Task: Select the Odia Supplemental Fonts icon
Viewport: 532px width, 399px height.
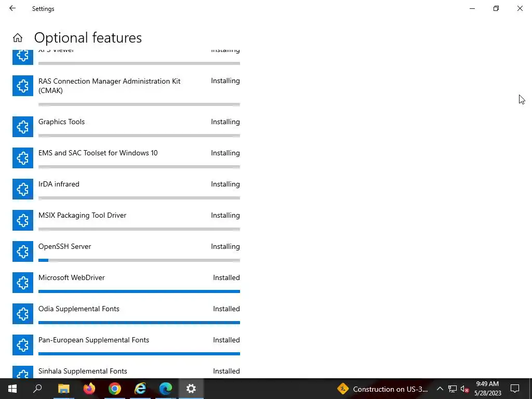Action: click(x=23, y=314)
